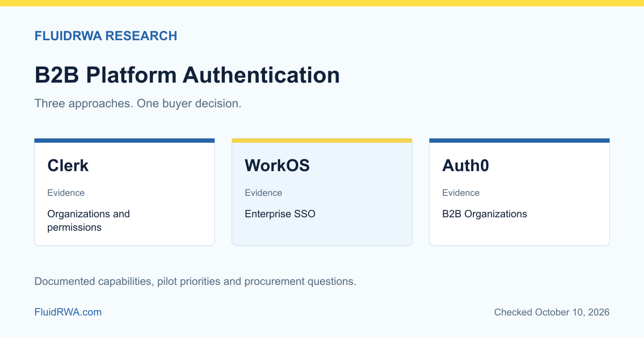
Task: Click the Evidence label under Auth0
Action: 461,193
